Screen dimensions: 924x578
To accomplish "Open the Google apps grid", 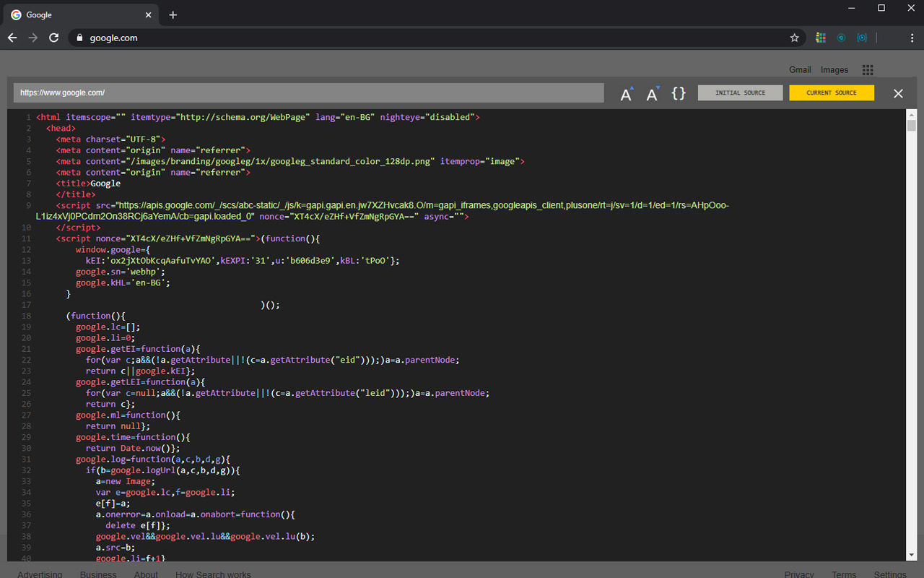I will [x=868, y=69].
